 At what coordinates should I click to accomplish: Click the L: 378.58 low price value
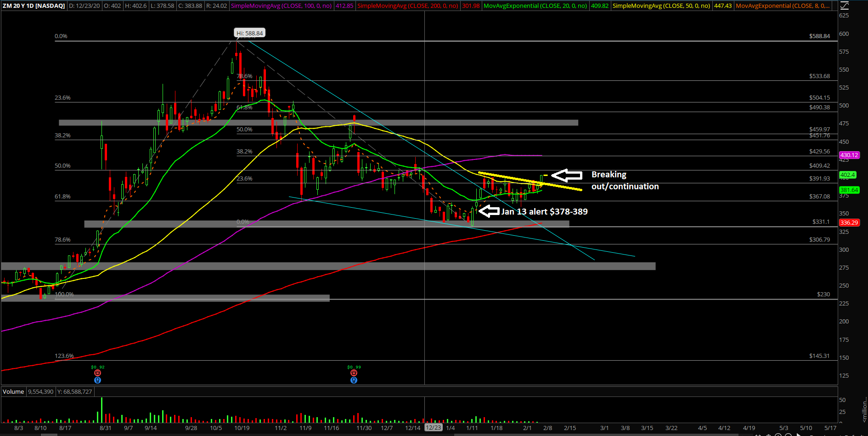(163, 6)
